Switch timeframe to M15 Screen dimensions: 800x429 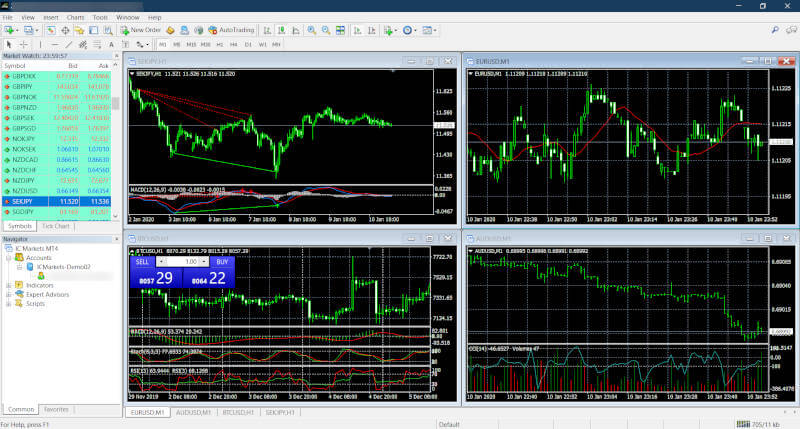click(x=191, y=45)
